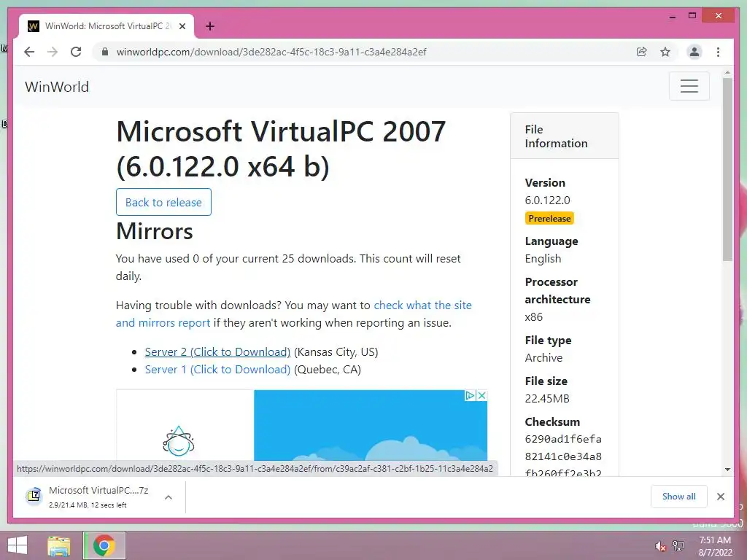The width and height of the screenshot is (747, 560).
Task: Click the address bar URL
Action: pyautogui.click(x=271, y=52)
